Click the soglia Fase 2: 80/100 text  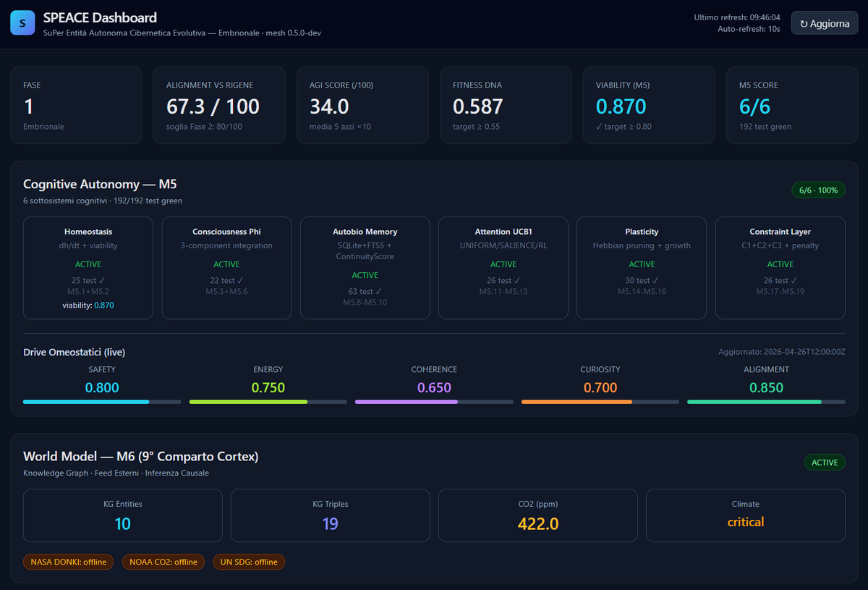[x=204, y=127]
